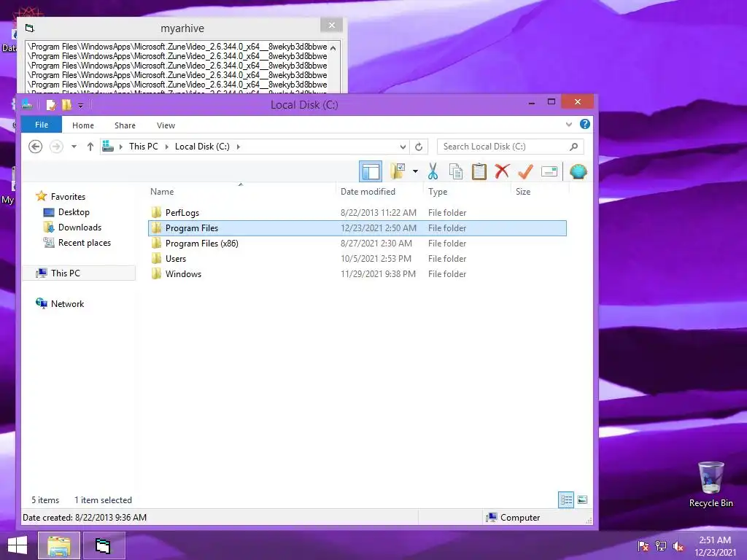Click the Paste clipboard icon

pos(479,171)
